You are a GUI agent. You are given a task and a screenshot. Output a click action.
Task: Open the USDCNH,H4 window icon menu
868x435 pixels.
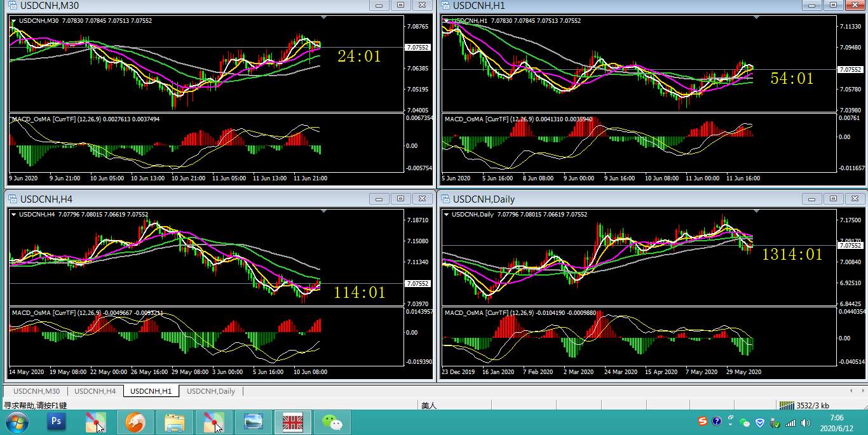point(13,199)
